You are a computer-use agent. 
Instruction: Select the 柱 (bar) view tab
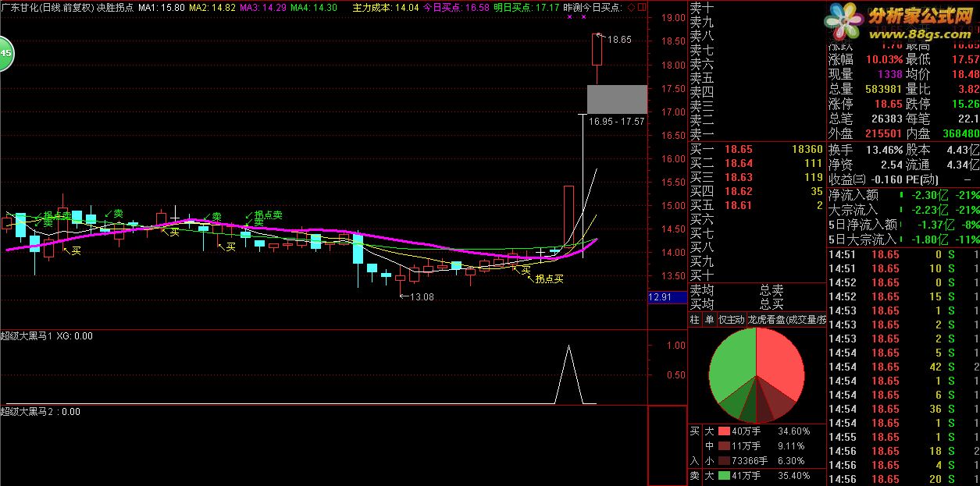694,319
